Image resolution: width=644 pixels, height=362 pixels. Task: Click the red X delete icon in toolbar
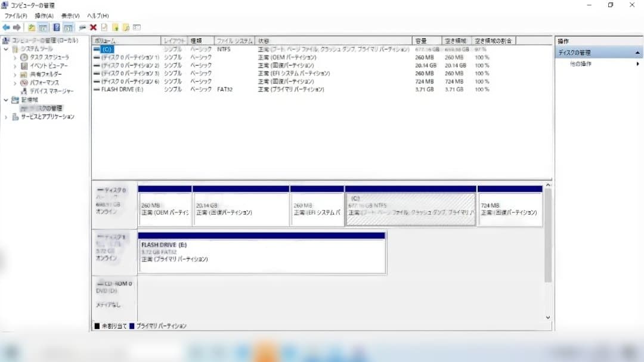tap(94, 27)
